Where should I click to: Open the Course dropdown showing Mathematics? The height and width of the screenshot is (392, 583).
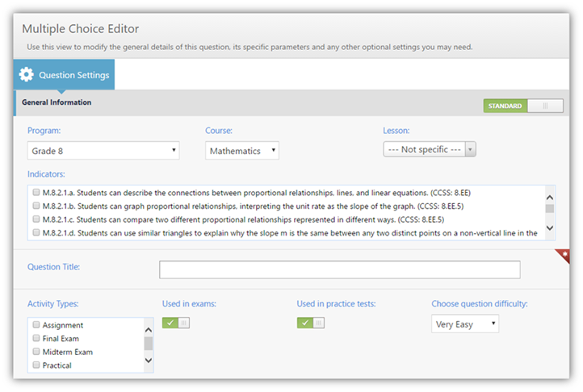click(241, 151)
